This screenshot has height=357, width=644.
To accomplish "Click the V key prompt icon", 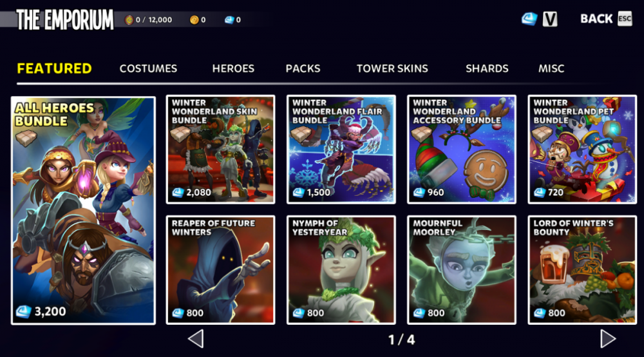I will tap(550, 19).
